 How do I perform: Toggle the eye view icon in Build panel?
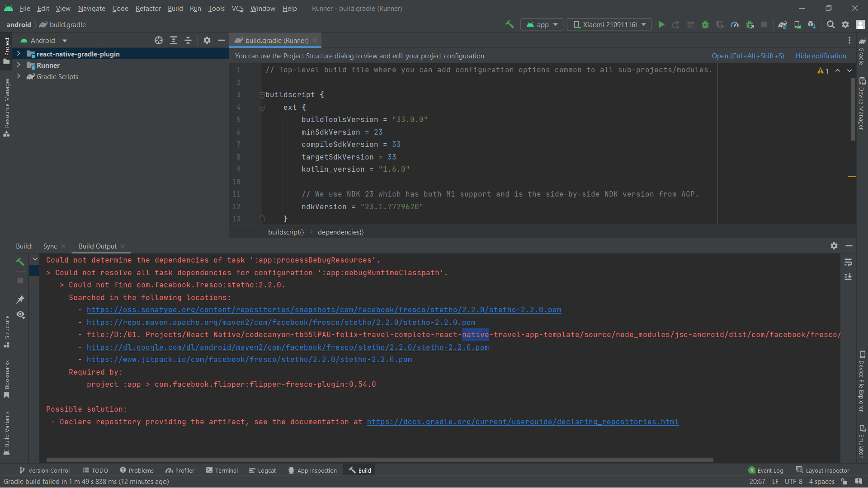coord(20,314)
